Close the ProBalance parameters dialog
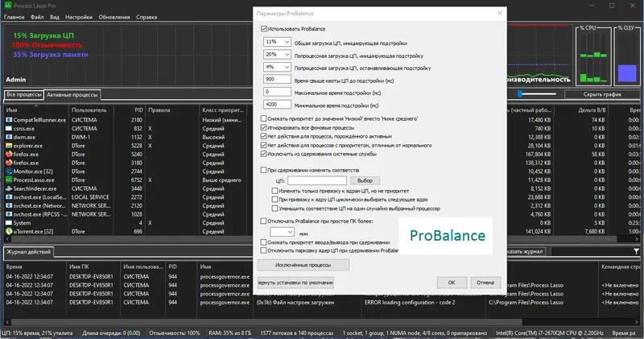 500,13
